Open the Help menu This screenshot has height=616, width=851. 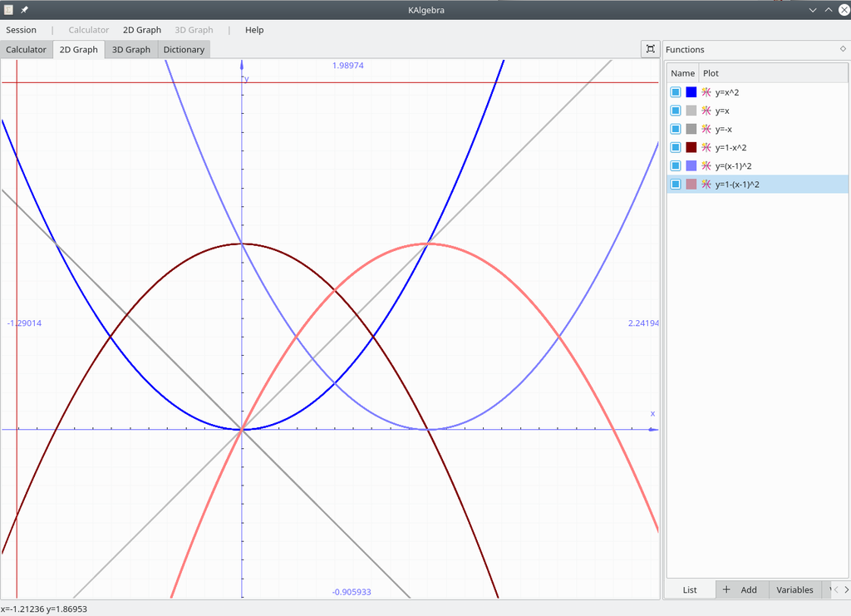pyautogui.click(x=254, y=30)
